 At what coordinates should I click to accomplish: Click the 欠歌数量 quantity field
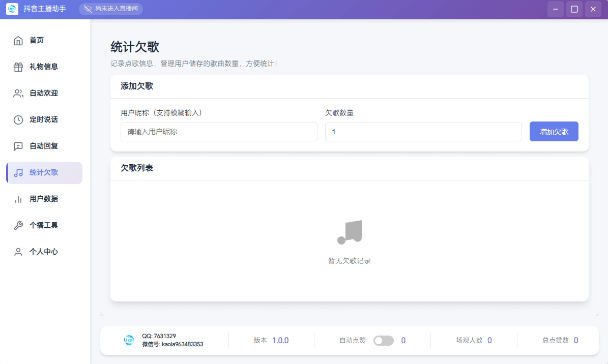click(424, 131)
